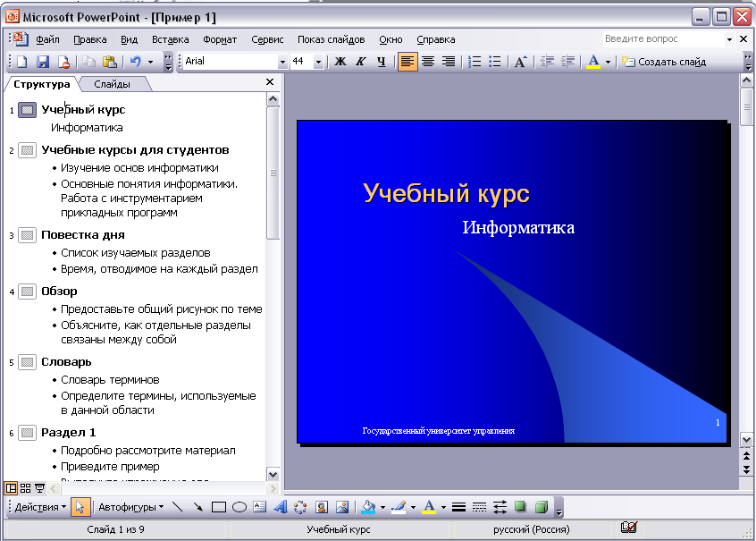Viewport: 756px width, 541px height.
Task: Align text right
Action: 449,62
